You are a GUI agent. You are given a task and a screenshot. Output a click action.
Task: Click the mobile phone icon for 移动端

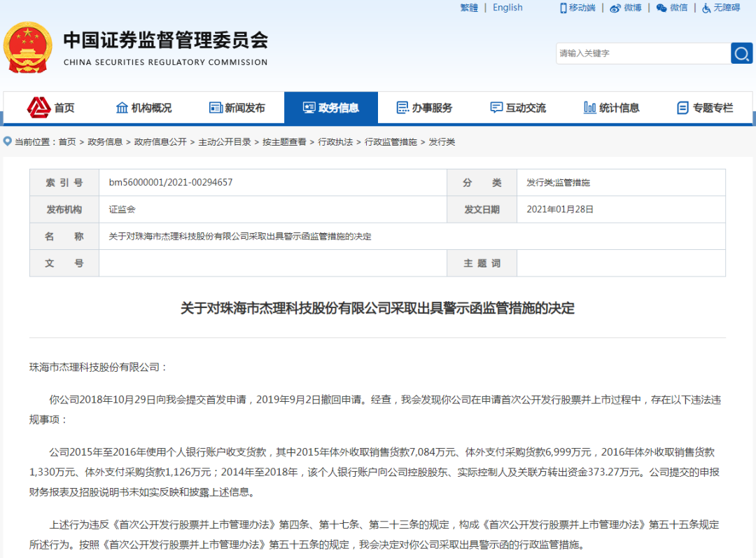[563, 8]
